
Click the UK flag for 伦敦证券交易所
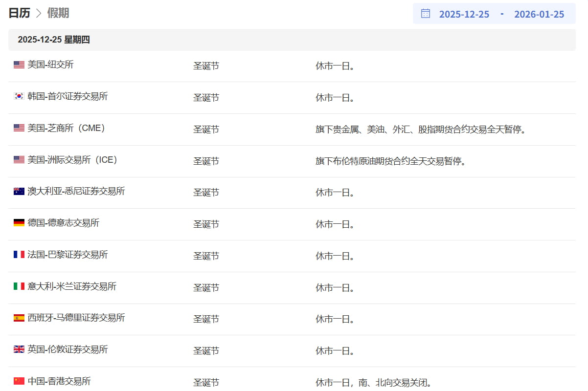(x=19, y=349)
